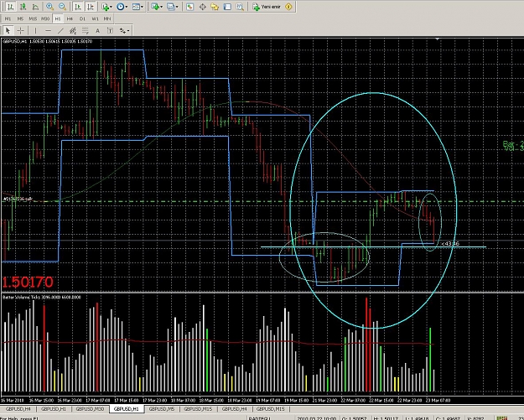This screenshot has width=524, height=420.
Task: Select the active GBPUSD,H1 chart tab
Action: click(x=126, y=409)
